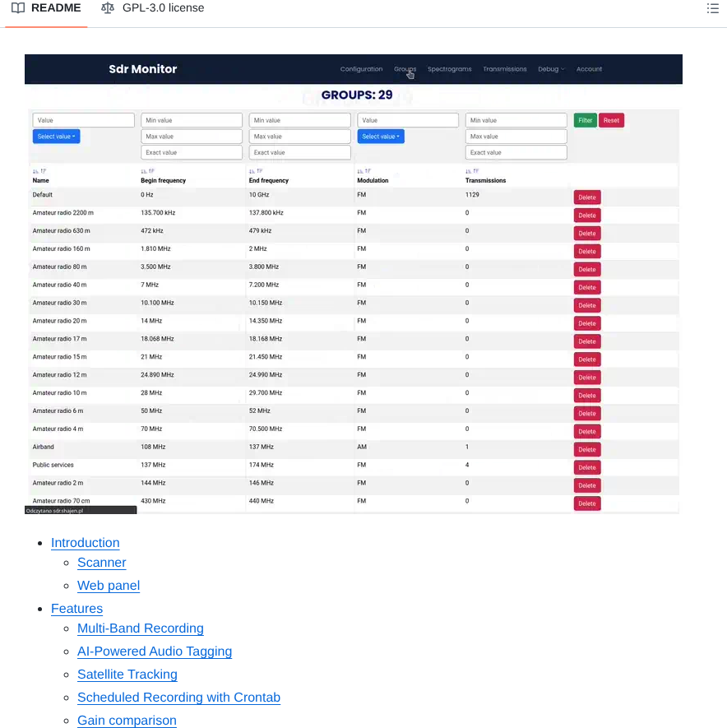Click sort icon above Transmissions column

click(x=470, y=171)
